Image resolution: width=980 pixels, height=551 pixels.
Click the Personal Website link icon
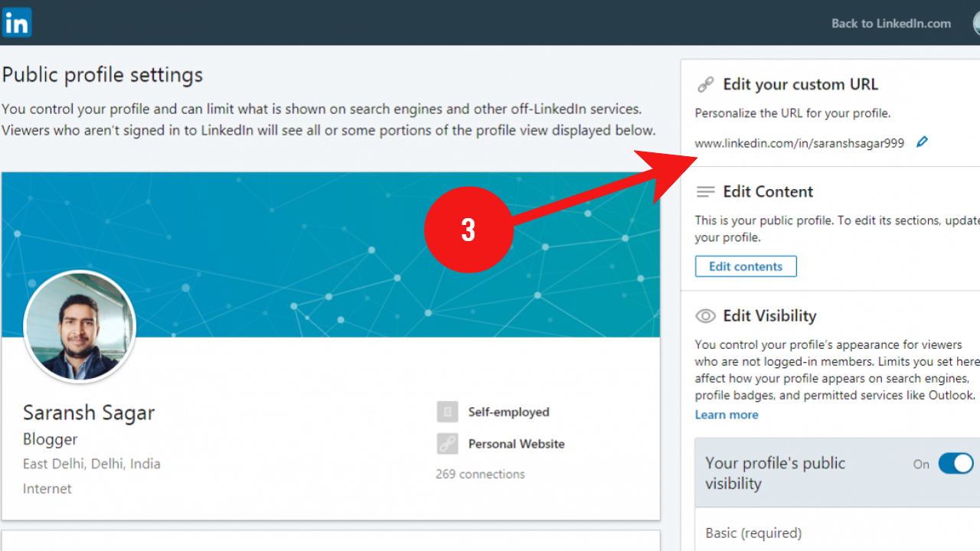pyautogui.click(x=447, y=444)
